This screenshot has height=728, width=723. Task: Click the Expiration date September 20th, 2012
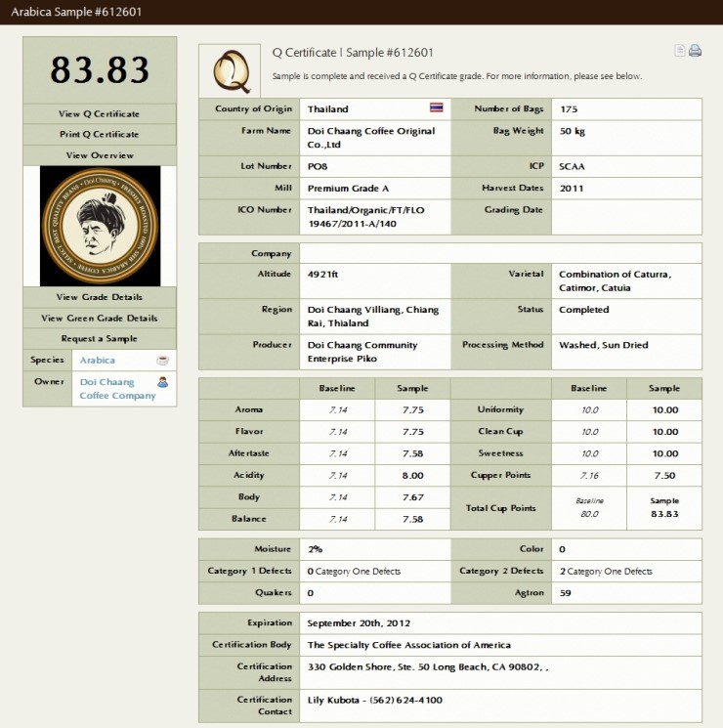pyautogui.click(x=359, y=623)
